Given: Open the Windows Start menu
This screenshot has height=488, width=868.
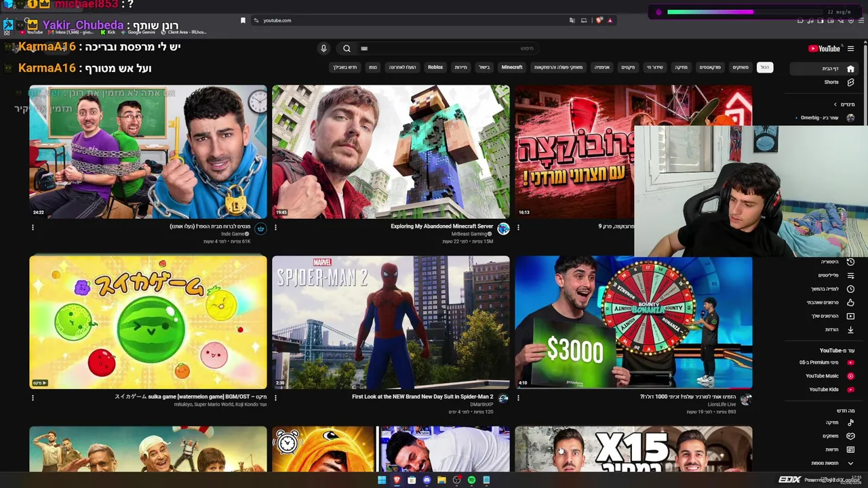Looking at the screenshot, I should point(382,480).
